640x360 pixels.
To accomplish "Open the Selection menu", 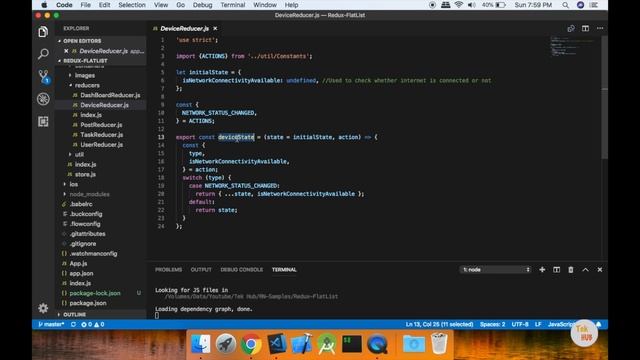I will pyautogui.click(x=132, y=5).
